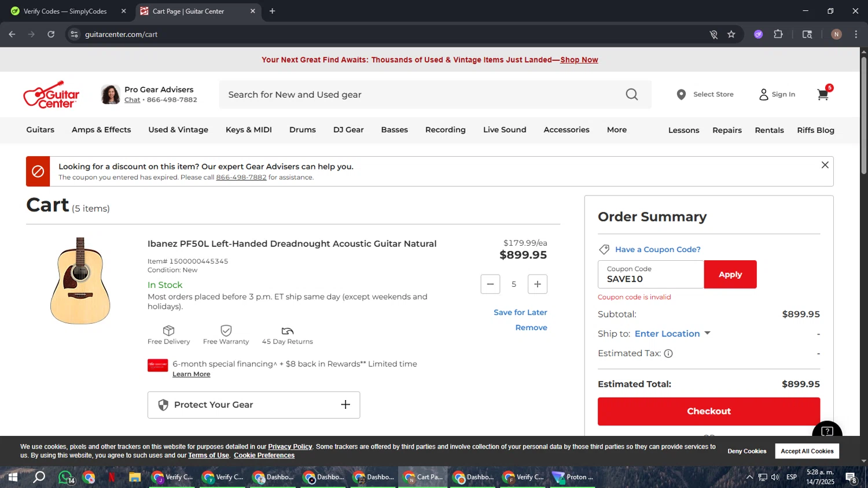Open the More menu
The image size is (868, 488).
617,130
